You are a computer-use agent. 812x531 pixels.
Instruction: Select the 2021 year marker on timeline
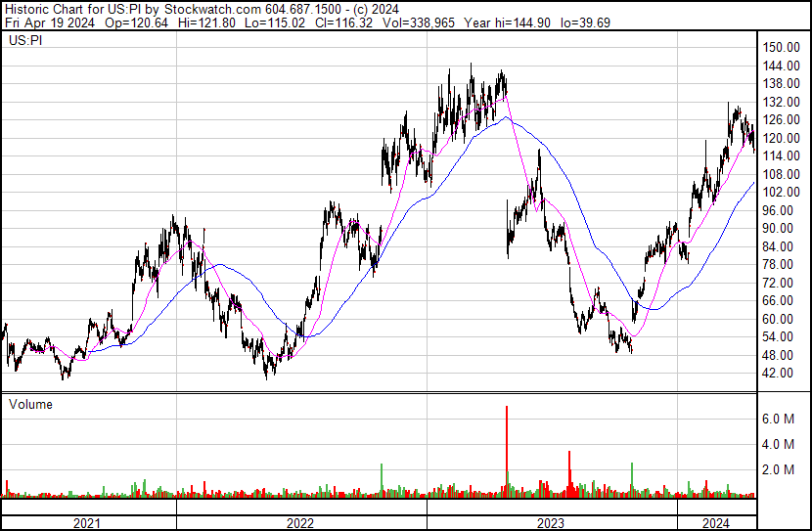tap(88, 523)
